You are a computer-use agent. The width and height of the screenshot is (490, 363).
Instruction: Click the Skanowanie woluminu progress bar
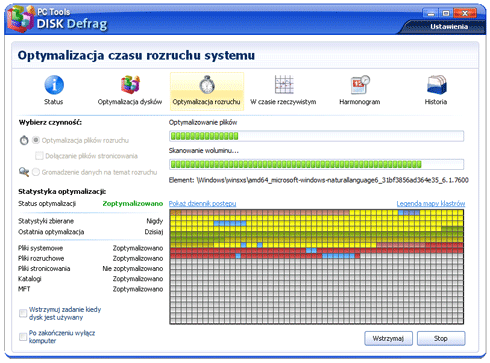(316, 164)
